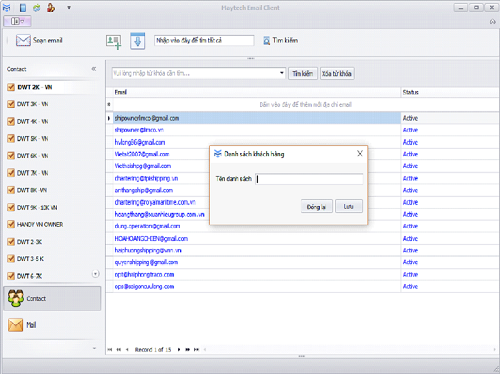
Task: Click the home icon at top right
Action: tap(493, 22)
